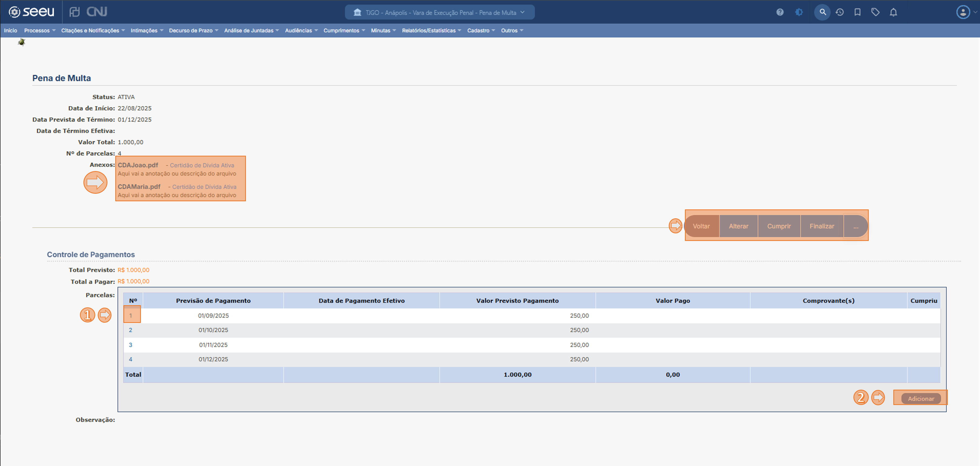Open the Audiências menu
This screenshot has width=980, height=466.
301,30
